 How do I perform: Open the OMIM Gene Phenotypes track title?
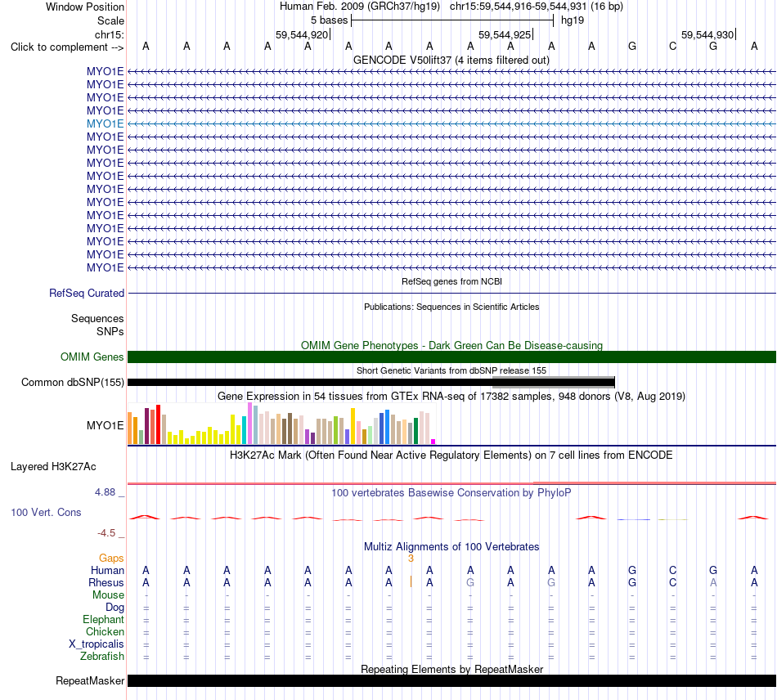(451, 345)
